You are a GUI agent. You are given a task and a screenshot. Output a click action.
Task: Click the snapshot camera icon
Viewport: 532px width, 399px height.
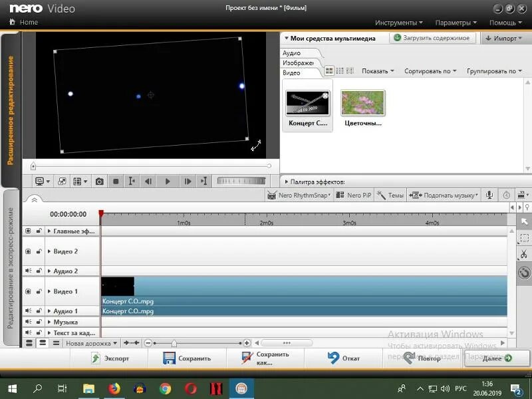pos(99,182)
